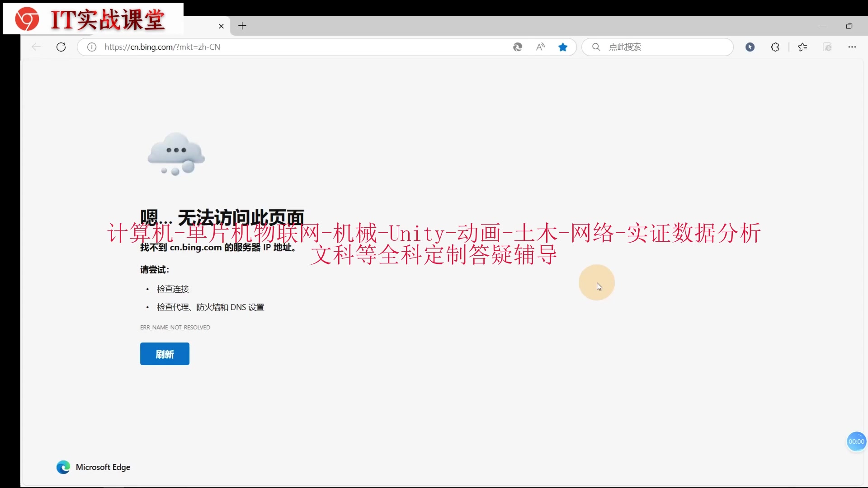
Task: Close the current browser tab
Action: [221, 26]
